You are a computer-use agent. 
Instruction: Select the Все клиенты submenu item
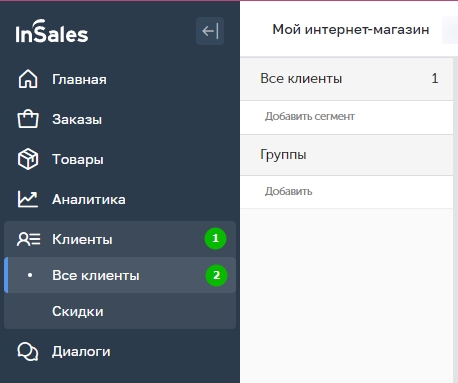click(120, 275)
